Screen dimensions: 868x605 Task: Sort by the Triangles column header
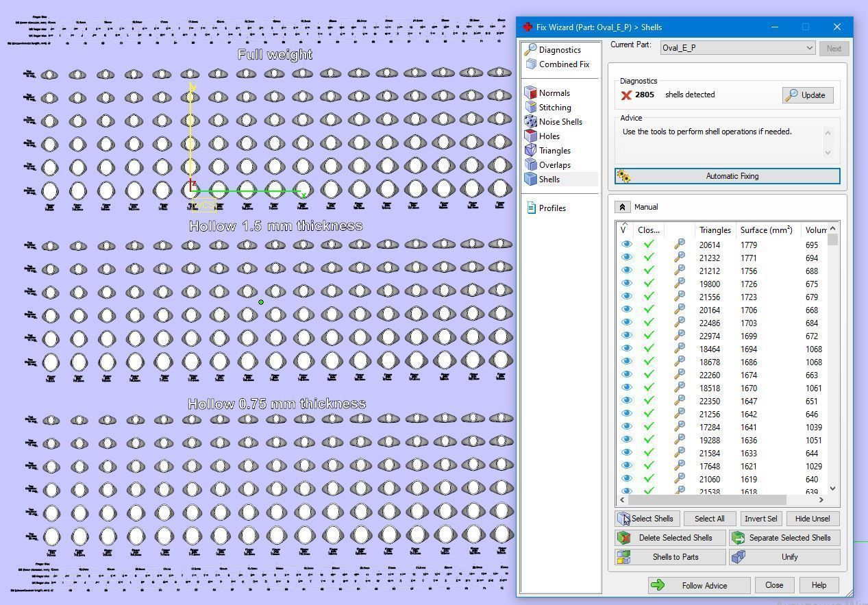[715, 230]
